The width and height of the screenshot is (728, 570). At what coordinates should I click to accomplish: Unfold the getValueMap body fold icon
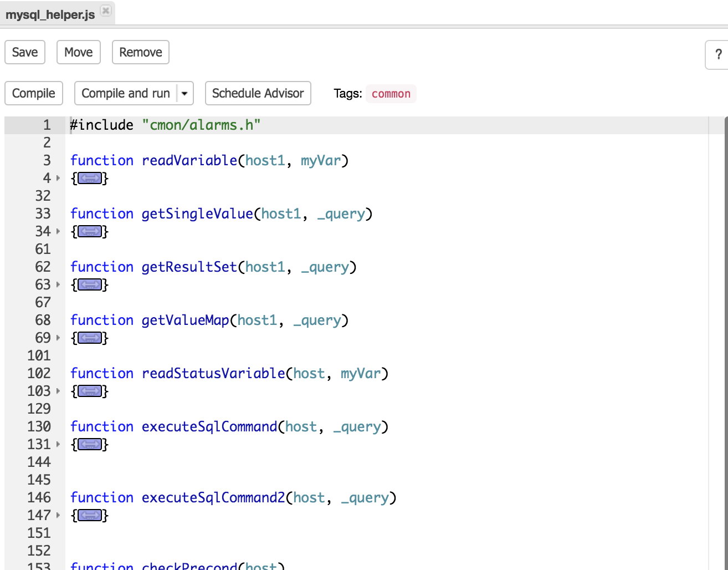click(x=90, y=338)
